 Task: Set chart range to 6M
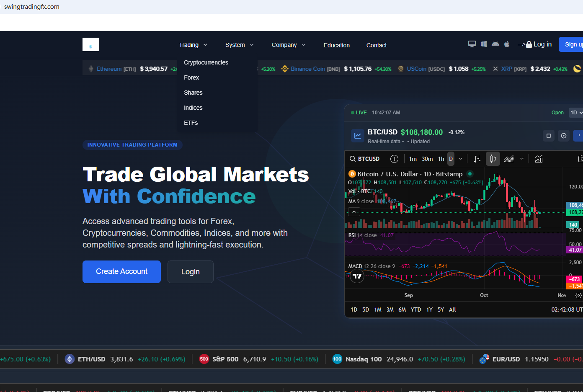[402, 309]
